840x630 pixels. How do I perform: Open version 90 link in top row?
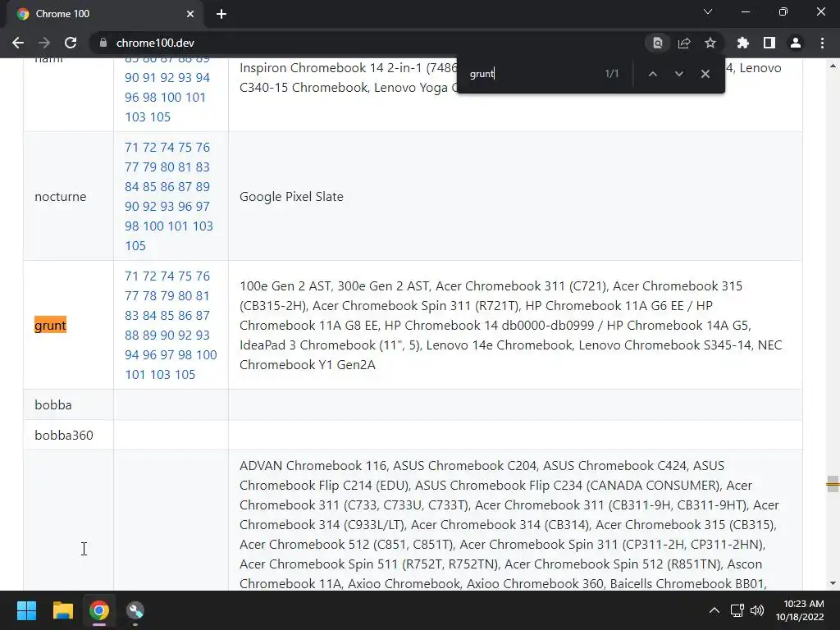point(132,77)
